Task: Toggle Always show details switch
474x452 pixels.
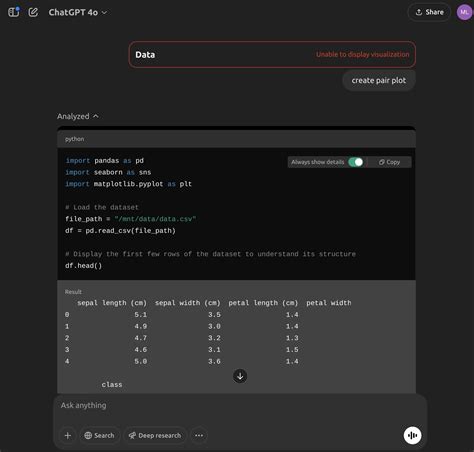Action: coord(356,162)
